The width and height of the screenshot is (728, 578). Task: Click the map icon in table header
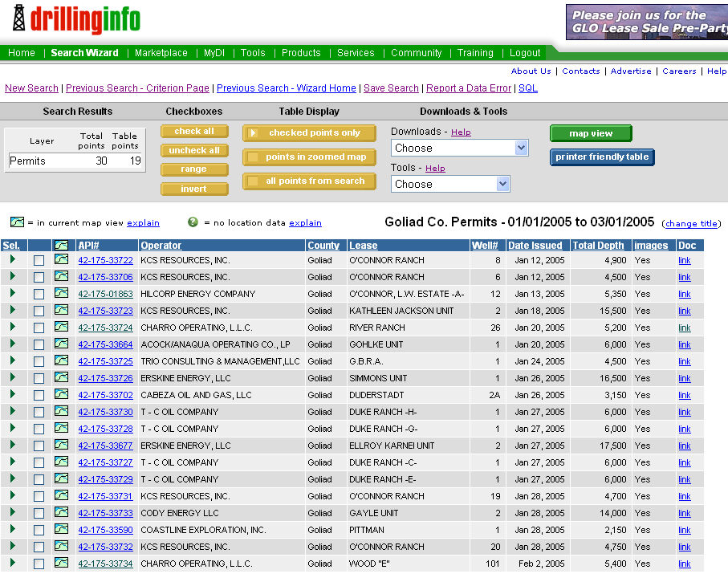pos(61,245)
